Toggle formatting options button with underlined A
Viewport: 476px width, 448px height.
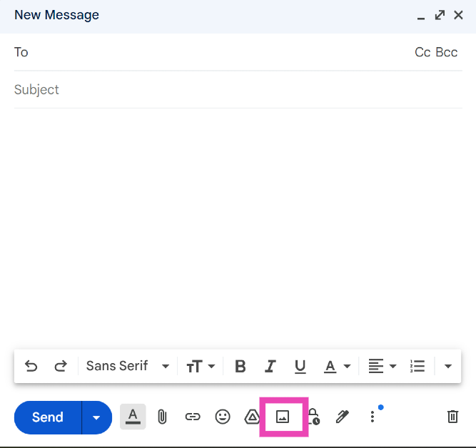[x=133, y=417]
